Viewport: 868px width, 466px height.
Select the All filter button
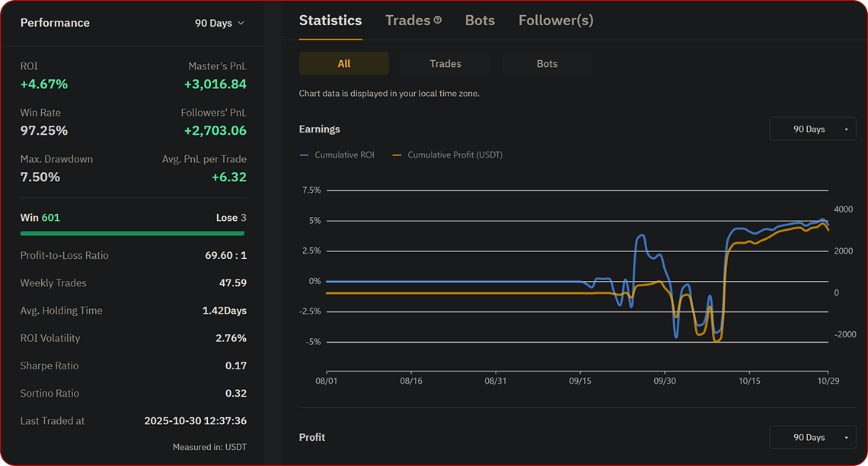[343, 64]
